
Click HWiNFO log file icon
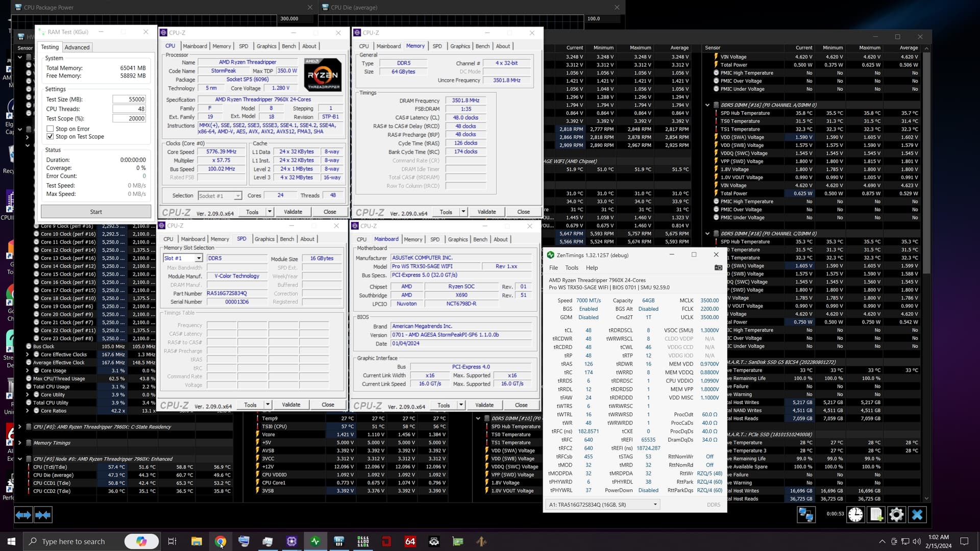[876, 515]
